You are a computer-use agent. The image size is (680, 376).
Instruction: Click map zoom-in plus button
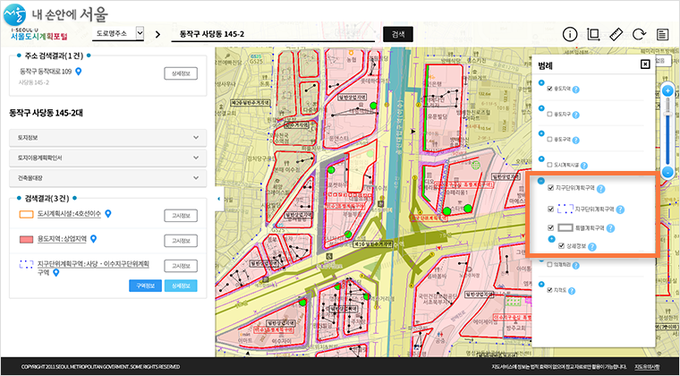(x=668, y=91)
